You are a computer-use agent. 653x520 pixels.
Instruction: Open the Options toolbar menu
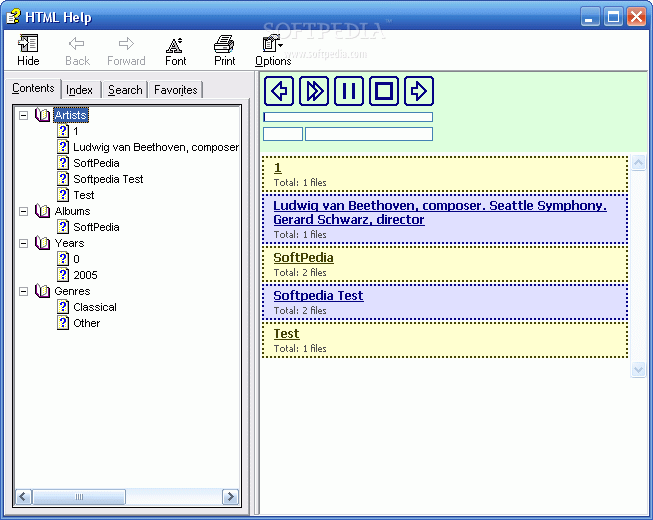273,50
